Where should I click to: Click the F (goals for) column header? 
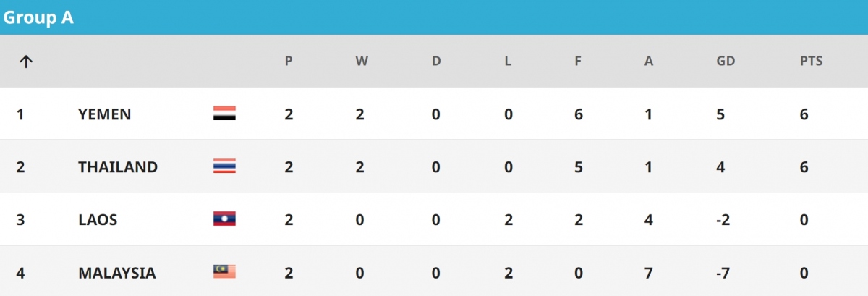(x=578, y=62)
